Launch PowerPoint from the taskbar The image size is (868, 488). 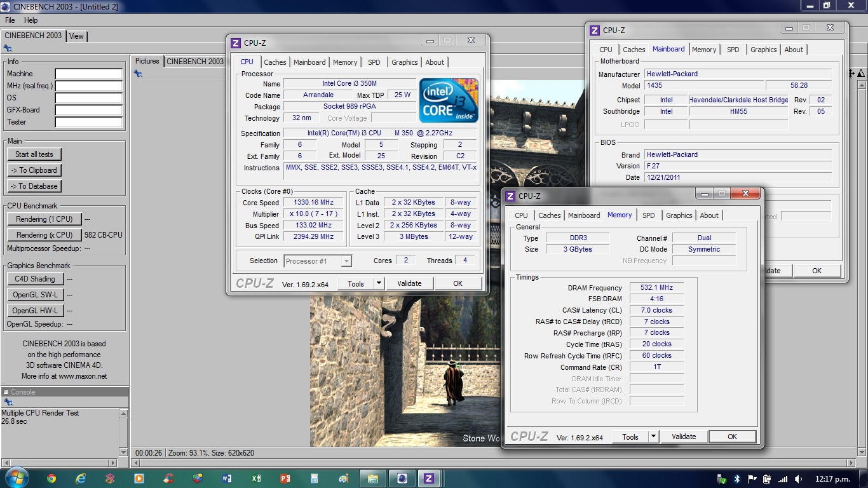pos(285,478)
